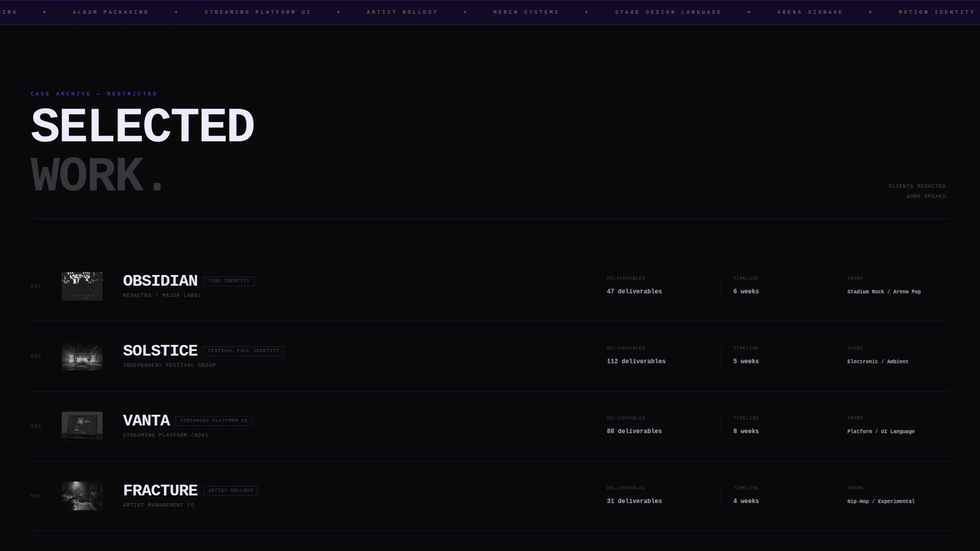Click the star separator after ARTIST ROLLOUT
The width and height of the screenshot is (980, 551).
click(465, 12)
